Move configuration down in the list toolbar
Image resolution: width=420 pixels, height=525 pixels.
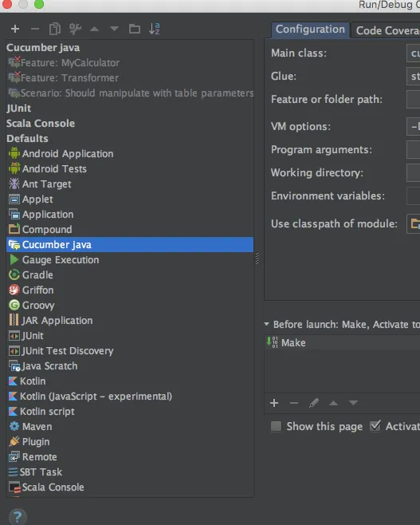point(114,30)
